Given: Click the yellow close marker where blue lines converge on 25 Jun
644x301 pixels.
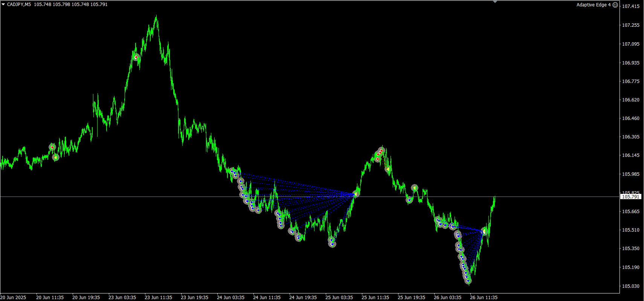Looking at the screenshot, I should [x=356, y=194].
